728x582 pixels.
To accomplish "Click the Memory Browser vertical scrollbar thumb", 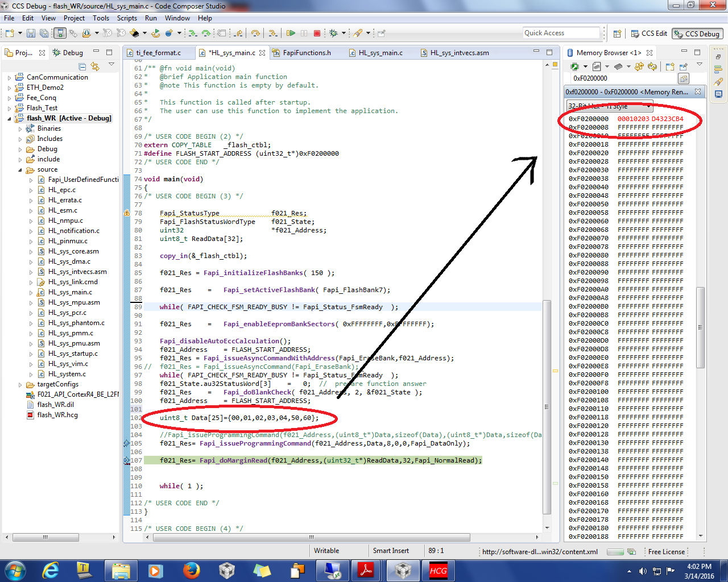I will (x=701, y=327).
